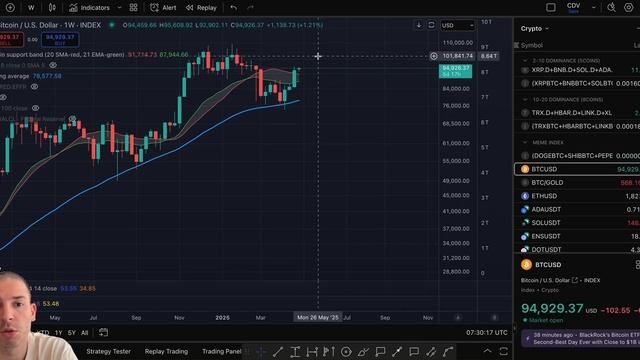Toggle visibility eye of 100 close indicator
The height and width of the screenshot is (360, 640).
(36, 108)
